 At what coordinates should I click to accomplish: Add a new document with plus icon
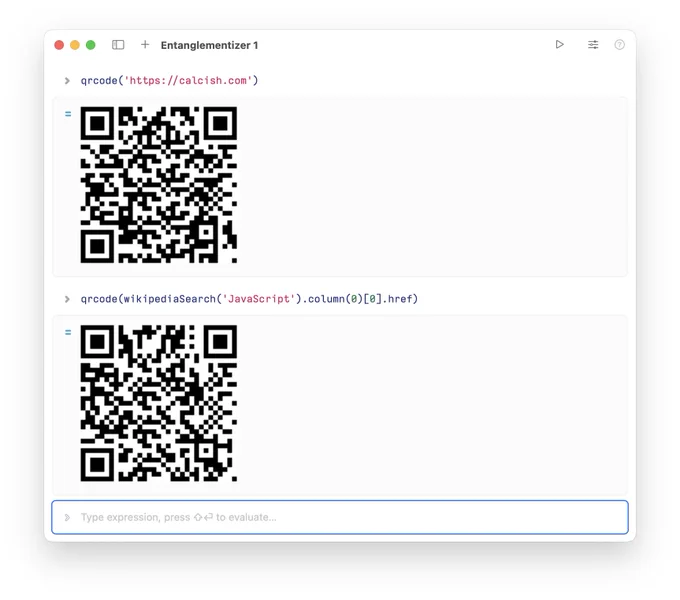[x=145, y=45]
